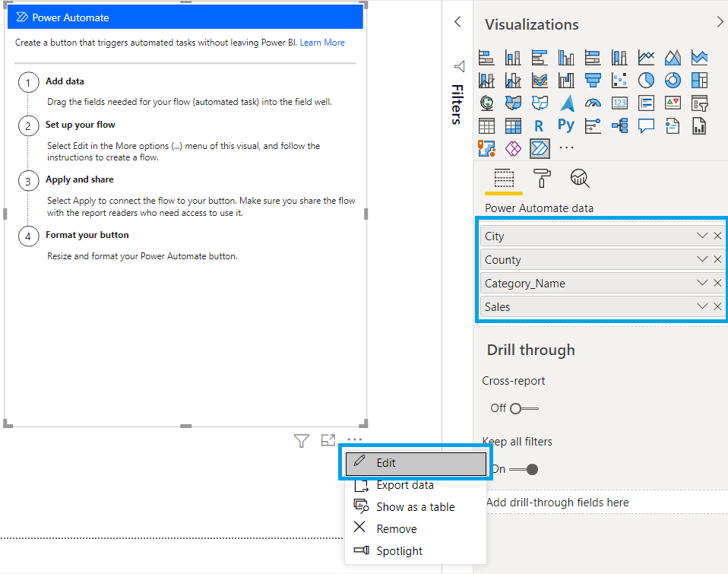Select the decomposition tree visual
The width and height of the screenshot is (728, 574).
tap(619, 125)
